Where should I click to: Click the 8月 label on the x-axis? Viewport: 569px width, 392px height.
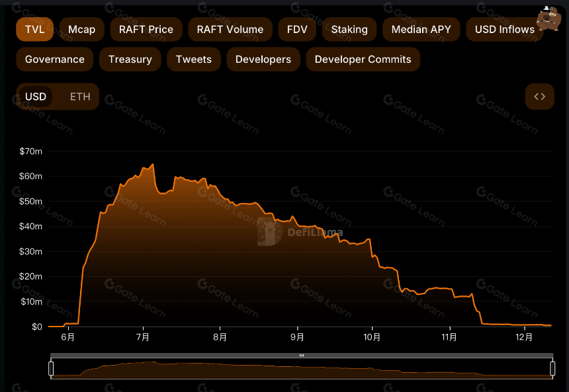pos(220,337)
